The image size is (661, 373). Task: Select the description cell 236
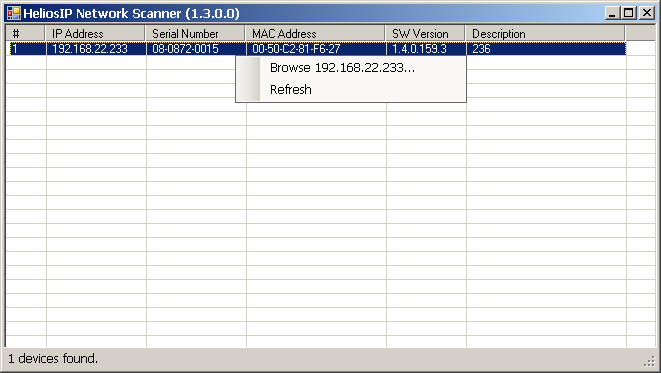546,49
